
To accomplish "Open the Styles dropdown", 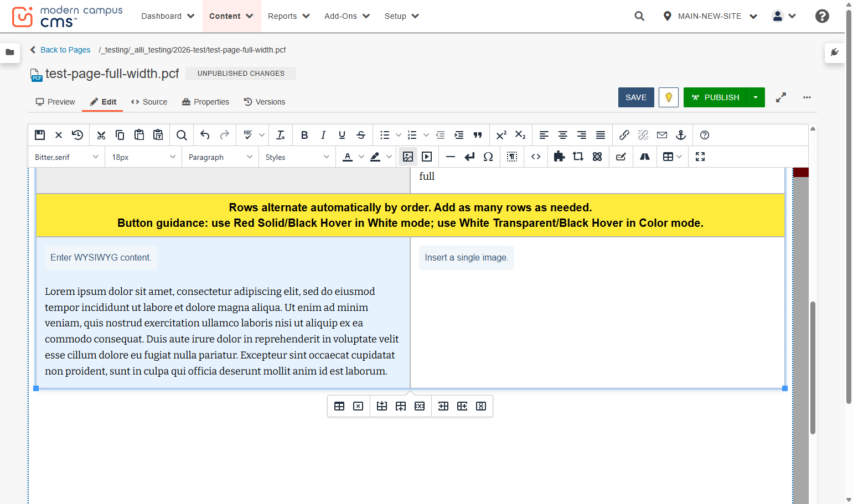I will [297, 157].
